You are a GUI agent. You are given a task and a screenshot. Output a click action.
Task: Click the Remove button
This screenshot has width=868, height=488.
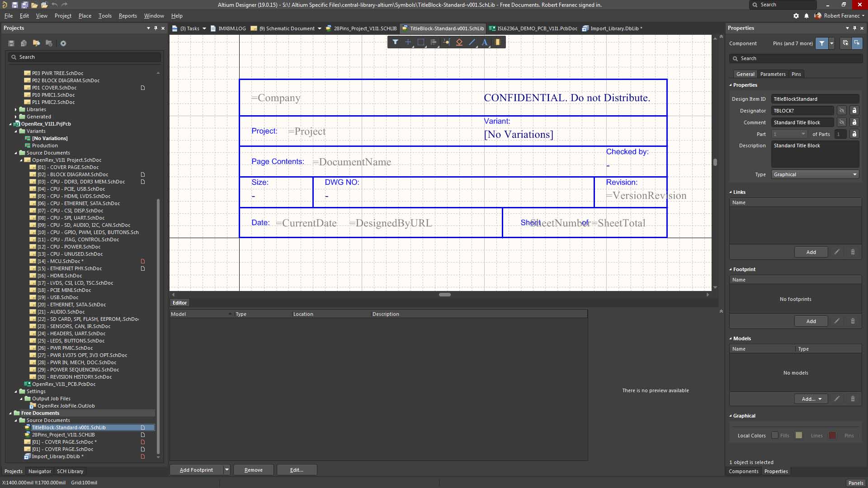(253, 470)
